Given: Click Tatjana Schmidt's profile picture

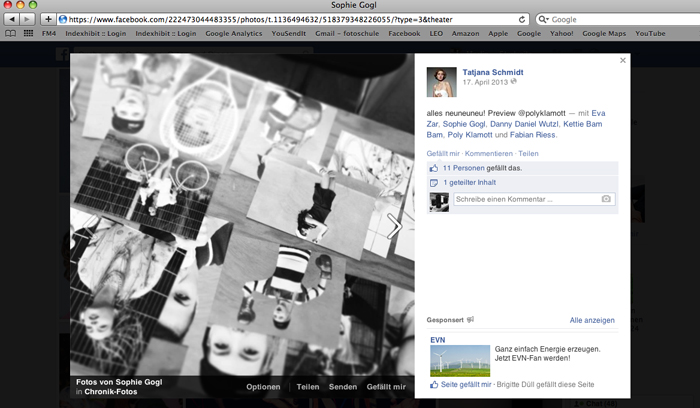Looking at the screenshot, I should pyautogui.click(x=442, y=82).
